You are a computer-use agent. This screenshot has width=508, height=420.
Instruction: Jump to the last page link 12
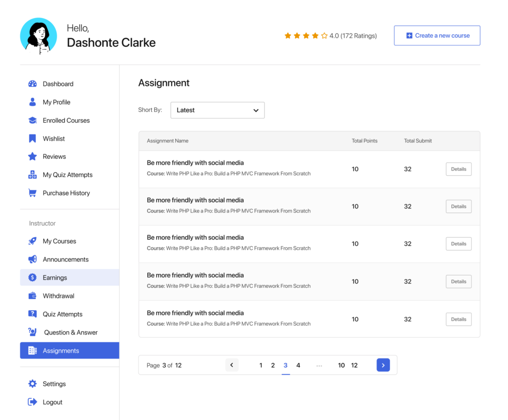pyautogui.click(x=354, y=365)
